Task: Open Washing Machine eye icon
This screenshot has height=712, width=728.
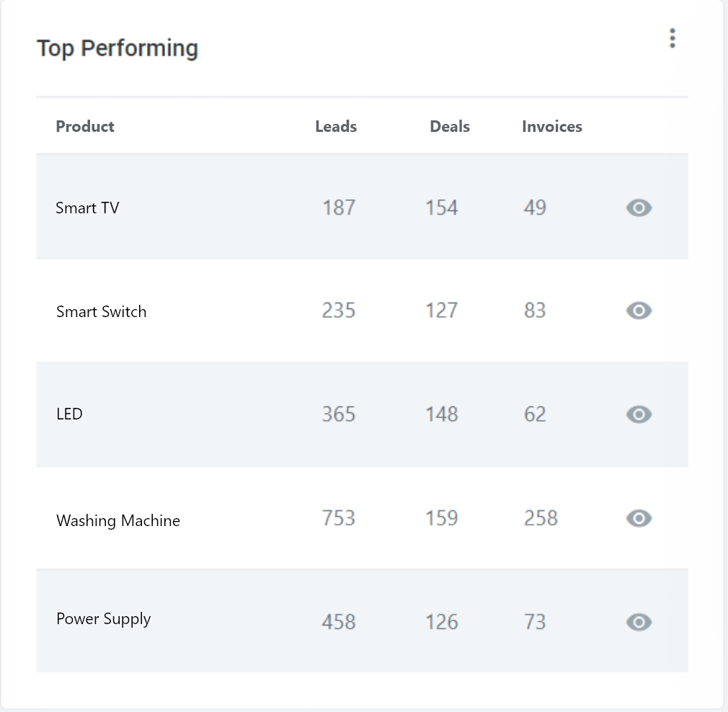Action: pyautogui.click(x=639, y=518)
